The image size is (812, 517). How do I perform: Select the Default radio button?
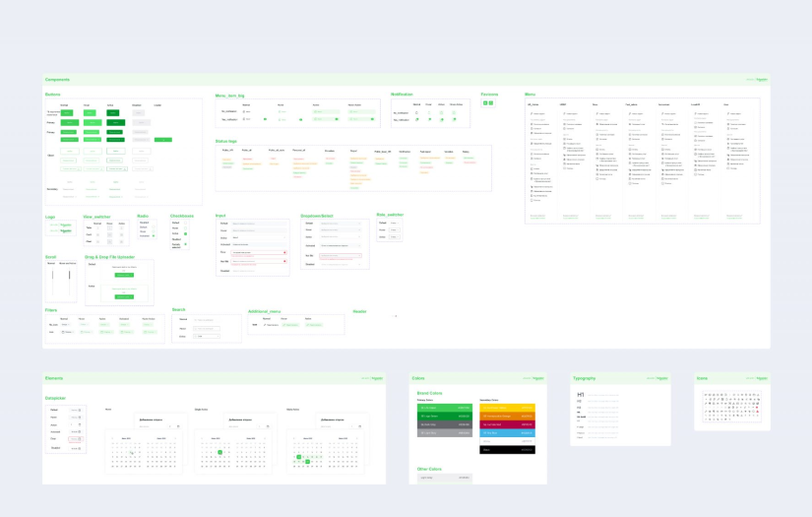(154, 226)
